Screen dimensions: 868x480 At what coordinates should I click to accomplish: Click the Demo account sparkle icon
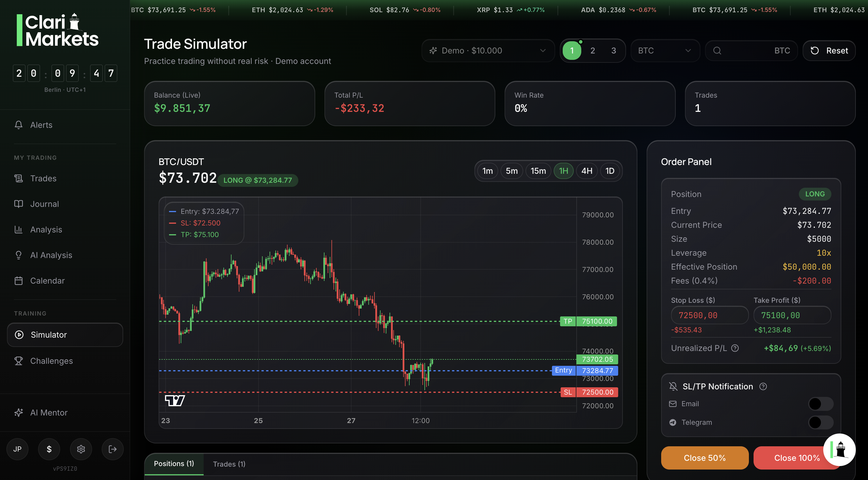point(433,51)
